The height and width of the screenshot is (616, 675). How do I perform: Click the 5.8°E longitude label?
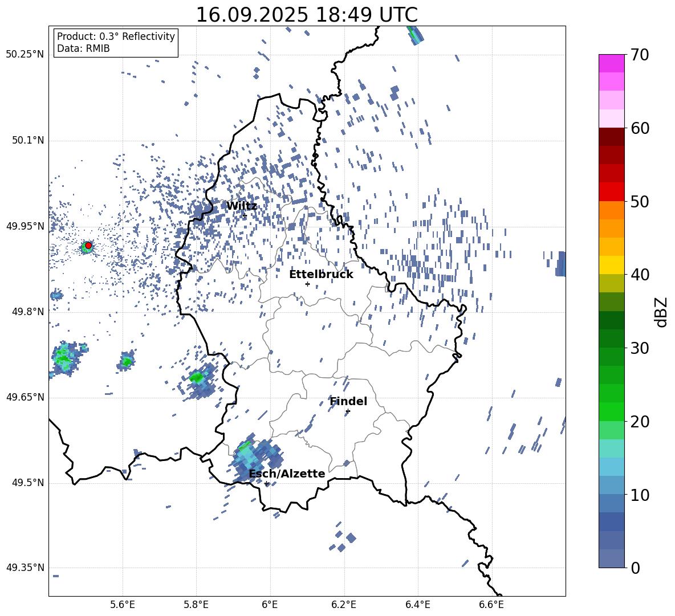click(x=196, y=605)
